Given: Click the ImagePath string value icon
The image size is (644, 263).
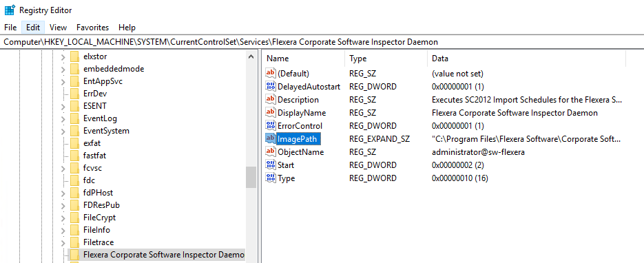Looking at the screenshot, I should pyautogui.click(x=271, y=138).
